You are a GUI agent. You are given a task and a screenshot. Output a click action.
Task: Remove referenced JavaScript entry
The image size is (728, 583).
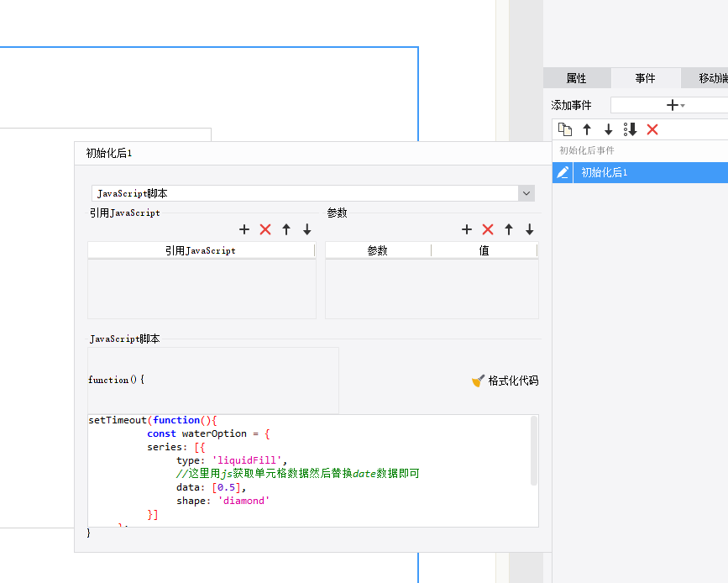(x=265, y=229)
